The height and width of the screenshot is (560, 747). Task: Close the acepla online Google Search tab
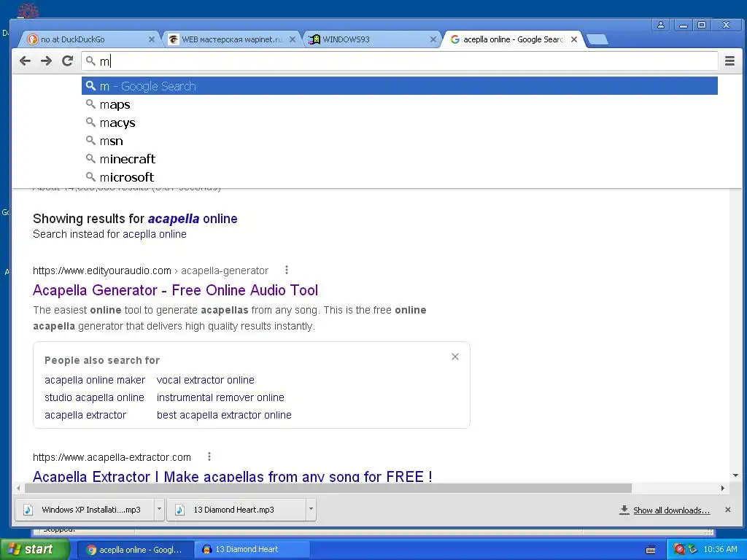(574, 39)
